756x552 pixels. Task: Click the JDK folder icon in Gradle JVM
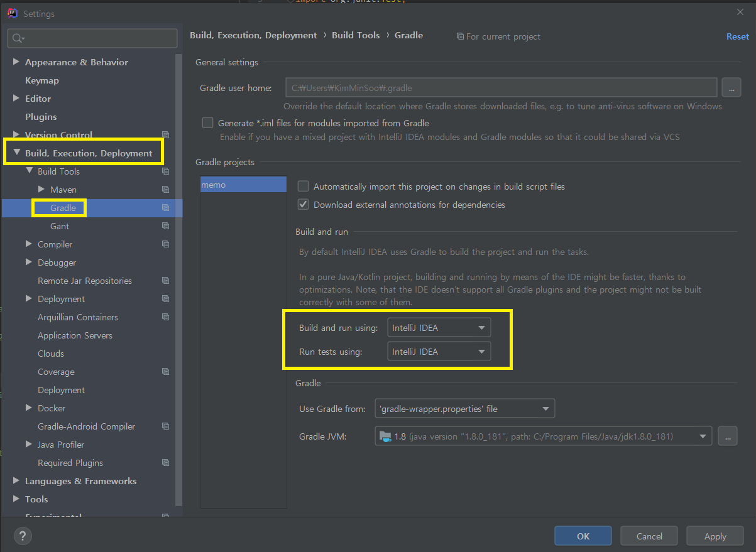(385, 436)
